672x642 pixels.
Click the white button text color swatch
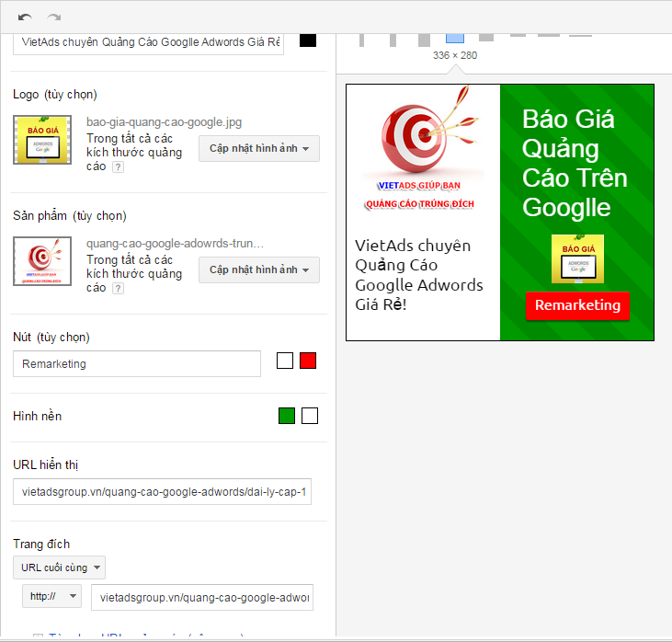[285, 361]
